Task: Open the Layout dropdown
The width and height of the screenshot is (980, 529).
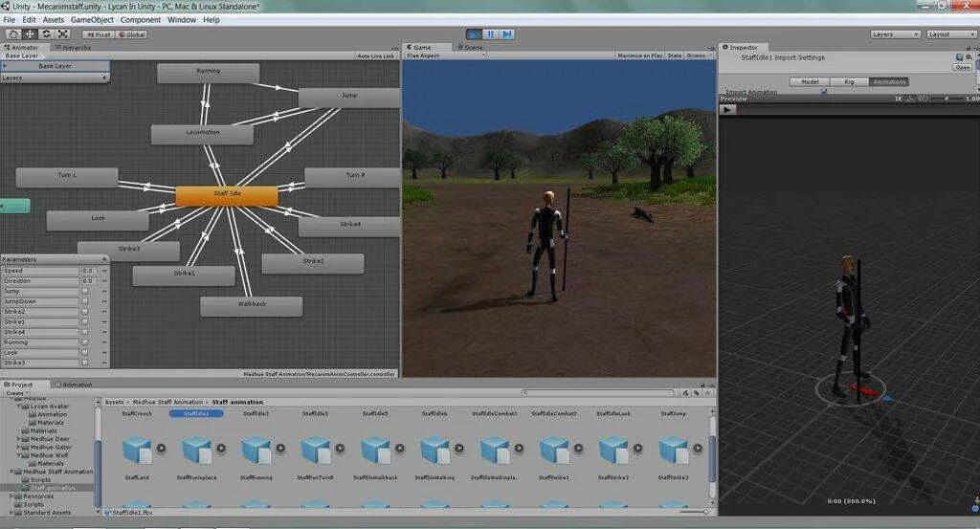Action: [x=950, y=34]
